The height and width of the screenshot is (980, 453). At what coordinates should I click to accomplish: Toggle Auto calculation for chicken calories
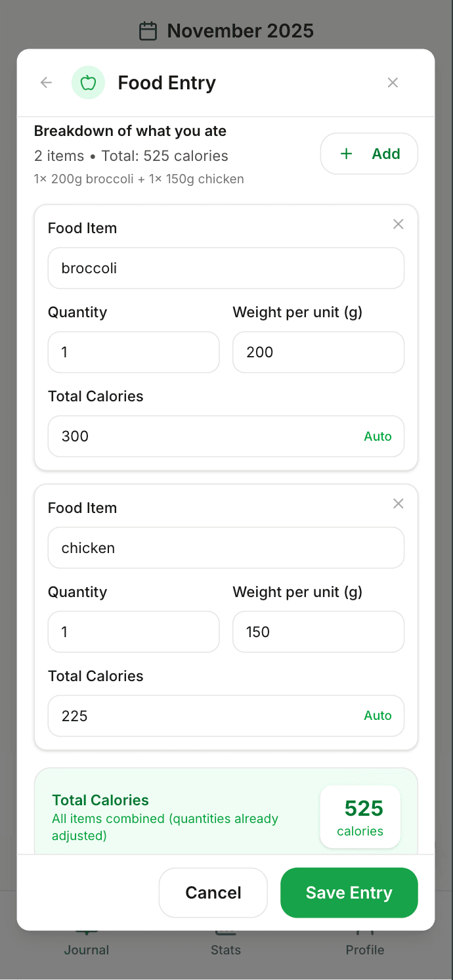point(378,716)
